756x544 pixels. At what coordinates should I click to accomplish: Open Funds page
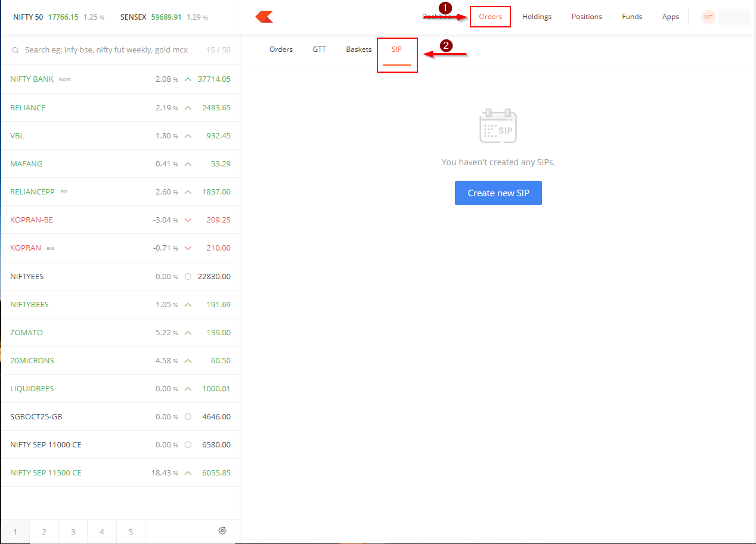pyautogui.click(x=632, y=17)
